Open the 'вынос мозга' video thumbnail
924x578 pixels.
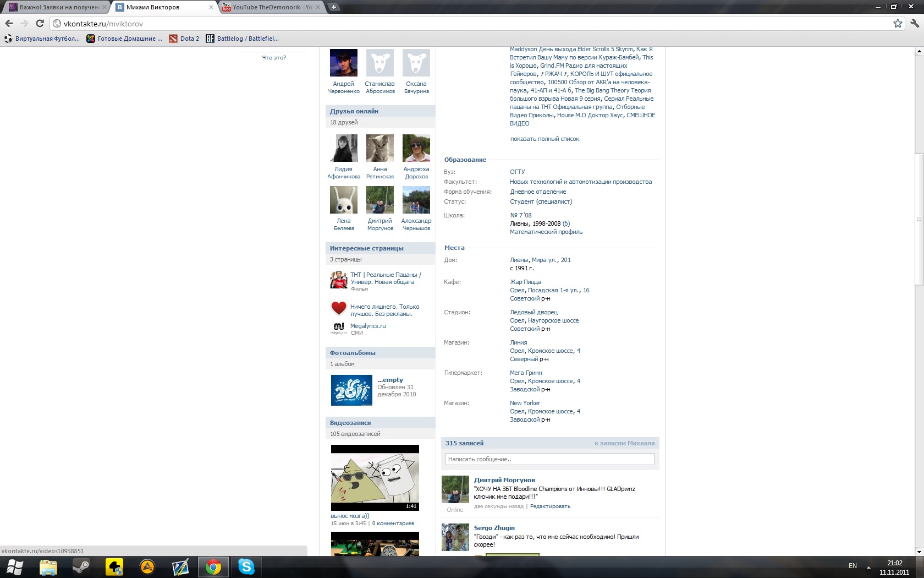coord(375,477)
